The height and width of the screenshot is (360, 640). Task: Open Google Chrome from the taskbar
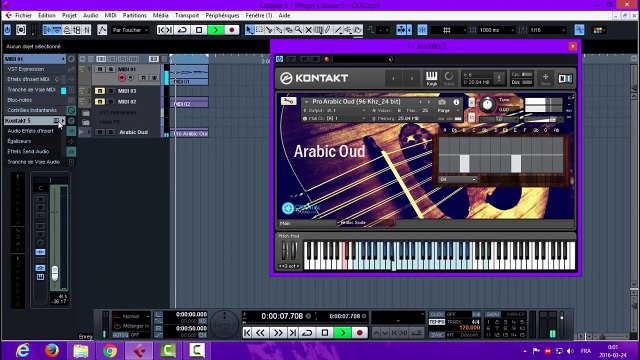coord(110,351)
